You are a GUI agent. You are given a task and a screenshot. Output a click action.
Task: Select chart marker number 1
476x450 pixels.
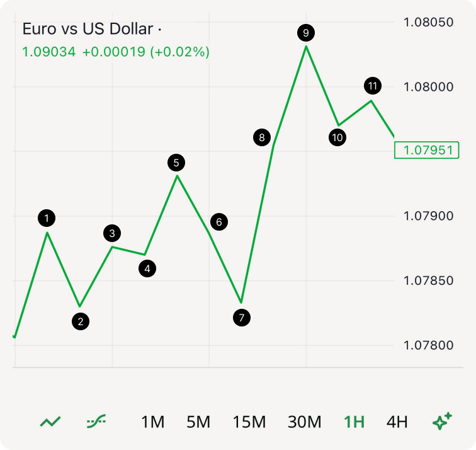pyautogui.click(x=47, y=218)
